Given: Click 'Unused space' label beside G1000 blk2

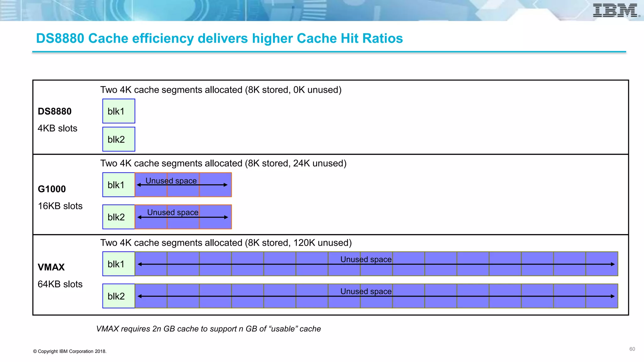Looking at the screenshot, I should (173, 212).
